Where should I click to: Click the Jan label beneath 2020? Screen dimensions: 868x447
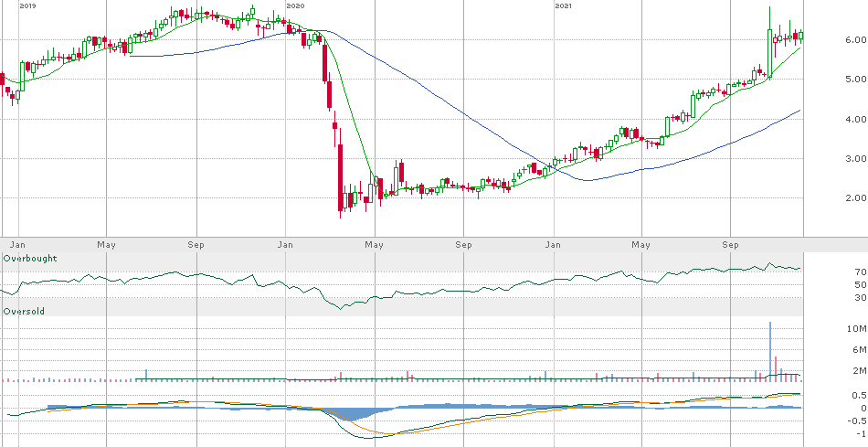(285, 245)
